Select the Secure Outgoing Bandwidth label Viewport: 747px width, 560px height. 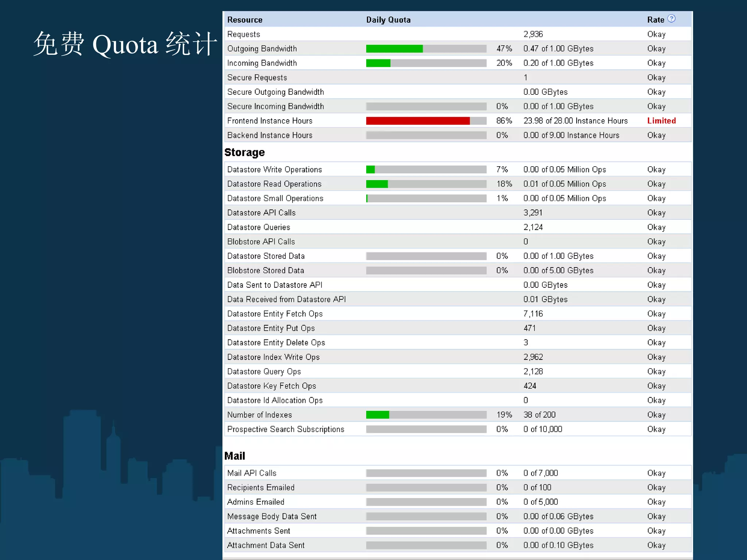(275, 92)
